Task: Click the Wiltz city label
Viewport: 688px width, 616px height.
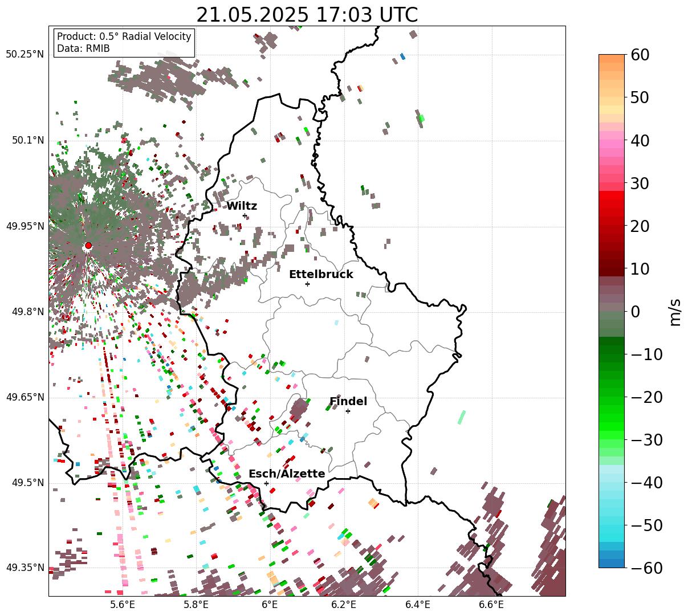Action: tap(242, 206)
